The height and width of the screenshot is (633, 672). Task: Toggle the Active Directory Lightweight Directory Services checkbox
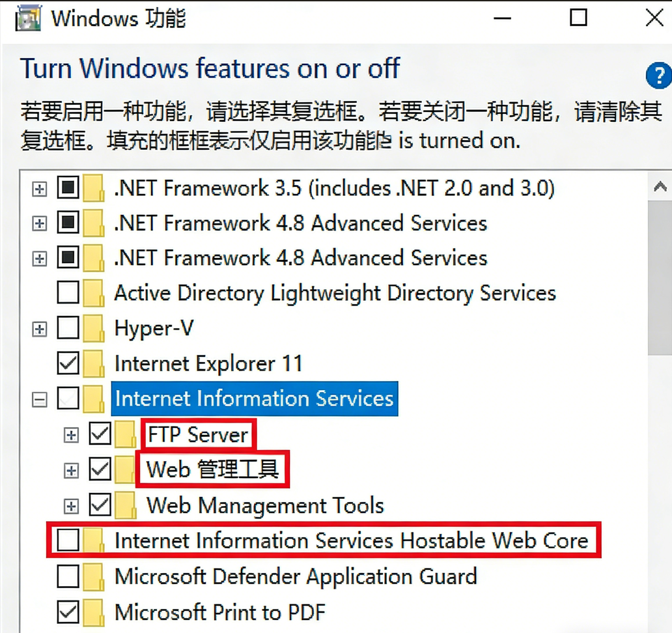click(x=68, y=293)
